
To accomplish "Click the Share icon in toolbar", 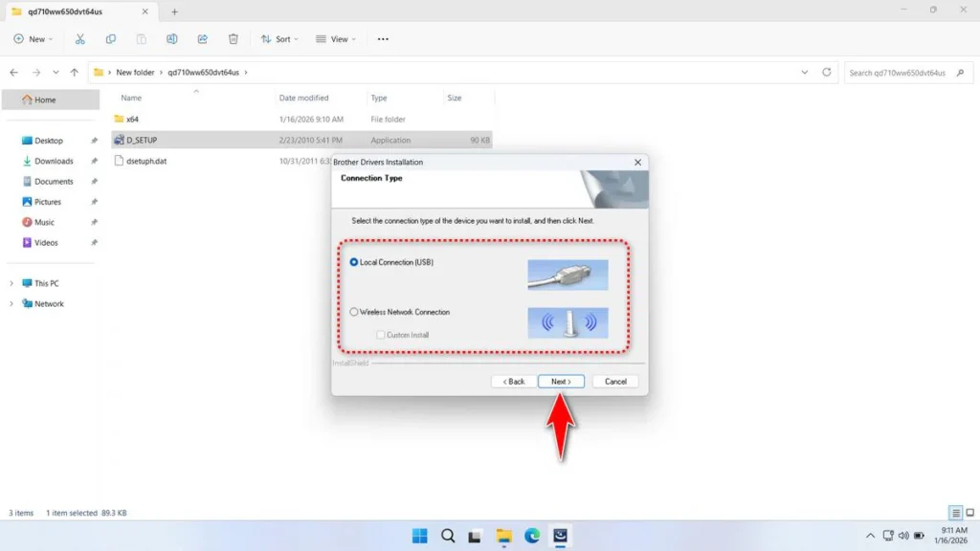I will [203, 39].
